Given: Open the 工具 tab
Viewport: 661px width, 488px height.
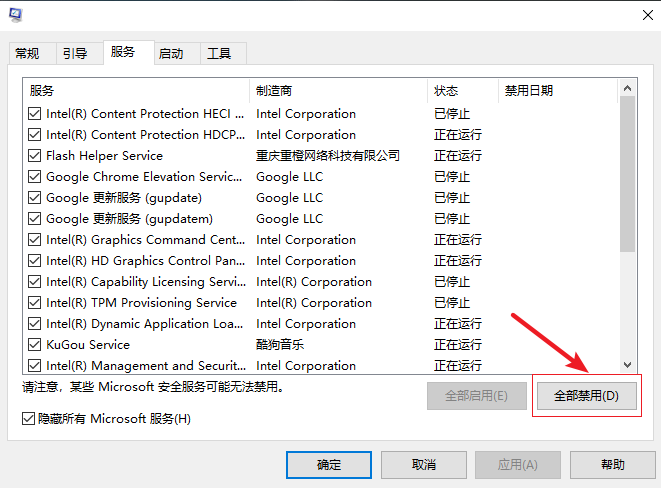Looking at the screenshot, I should (219, 54).
